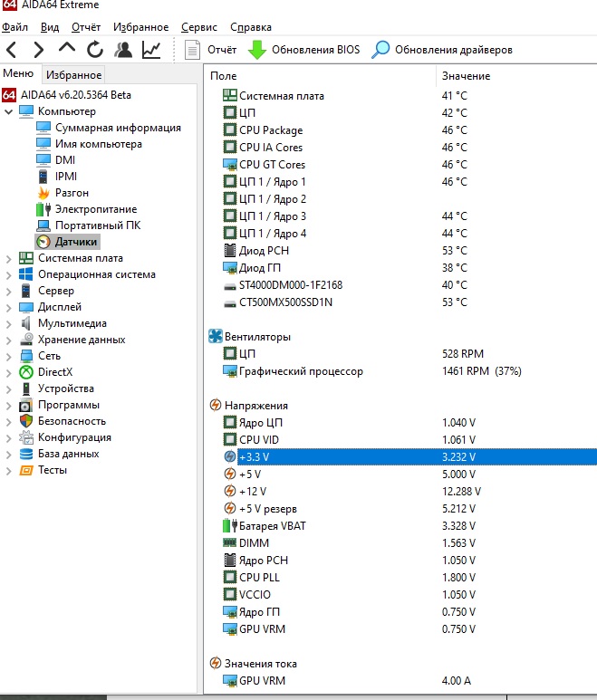Click the Напряжения lightning icon
Viewport: 597px width, 700px height.
pos(216,406)
